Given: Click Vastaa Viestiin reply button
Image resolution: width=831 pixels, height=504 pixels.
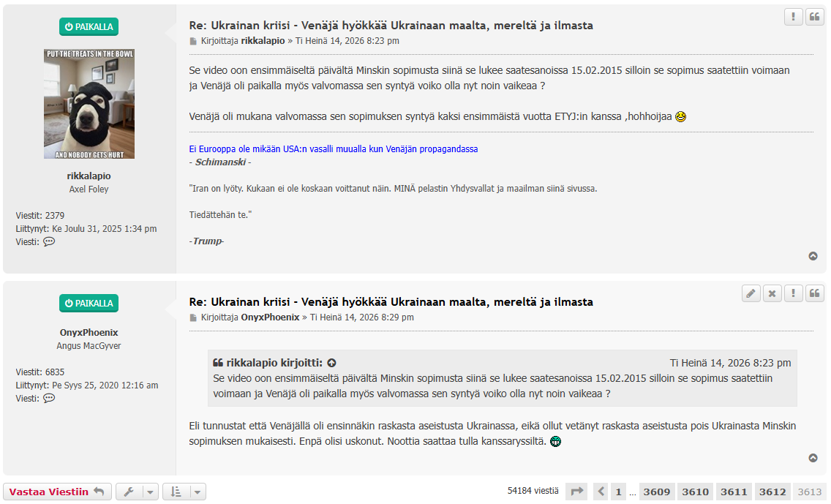Looking at the screenshot, I should [57, 492].
